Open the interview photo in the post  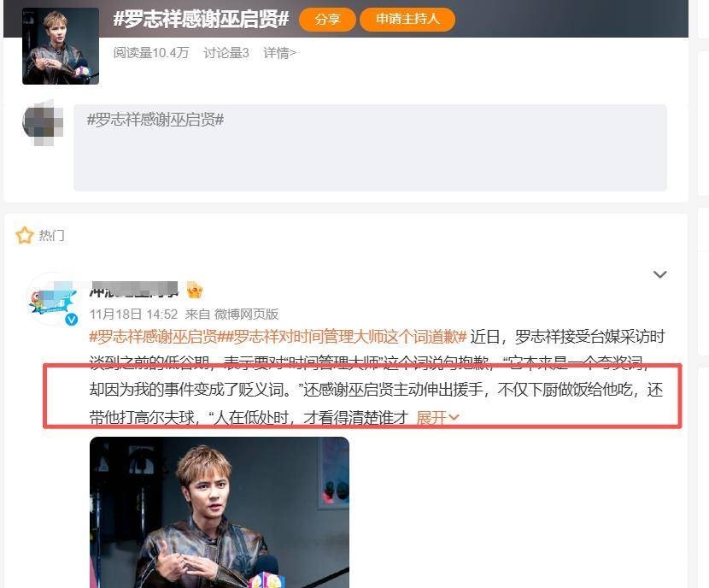(220, 513)
